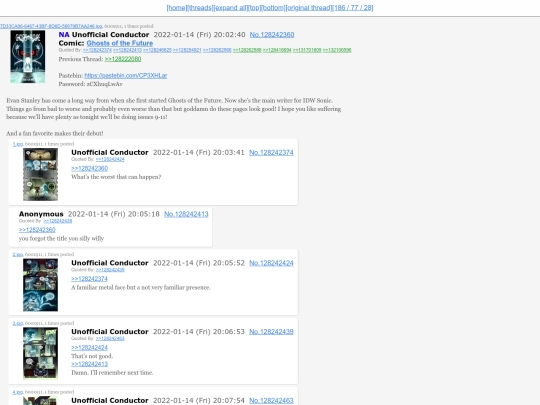The height and width of the screenshot is (405, 540).
Task: Click Quoted By link in Anonymous post
Action: [x=58, y=221]
